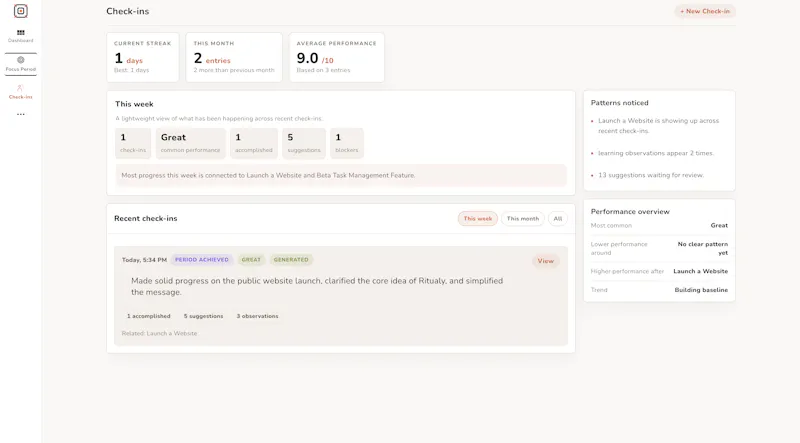Click the check-in summary text about Ritualy
This screenshot has height=443, width=800.
(x=317, y=286)
